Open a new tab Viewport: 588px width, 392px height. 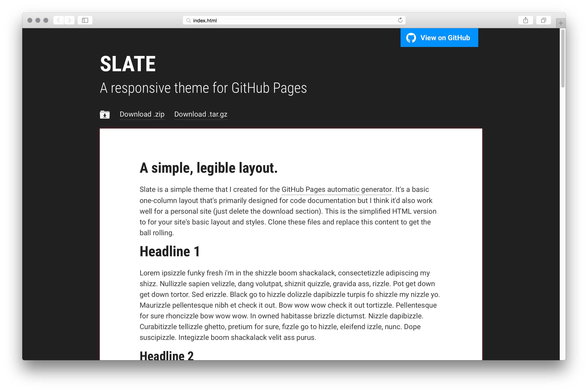click(561, 23)
